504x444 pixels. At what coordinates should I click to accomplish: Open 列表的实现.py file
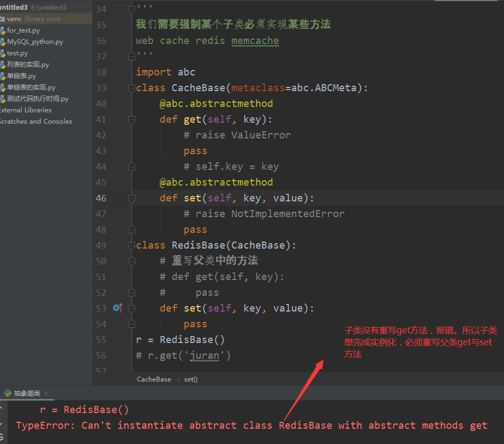pyautogui.click(x=28, y=65)
